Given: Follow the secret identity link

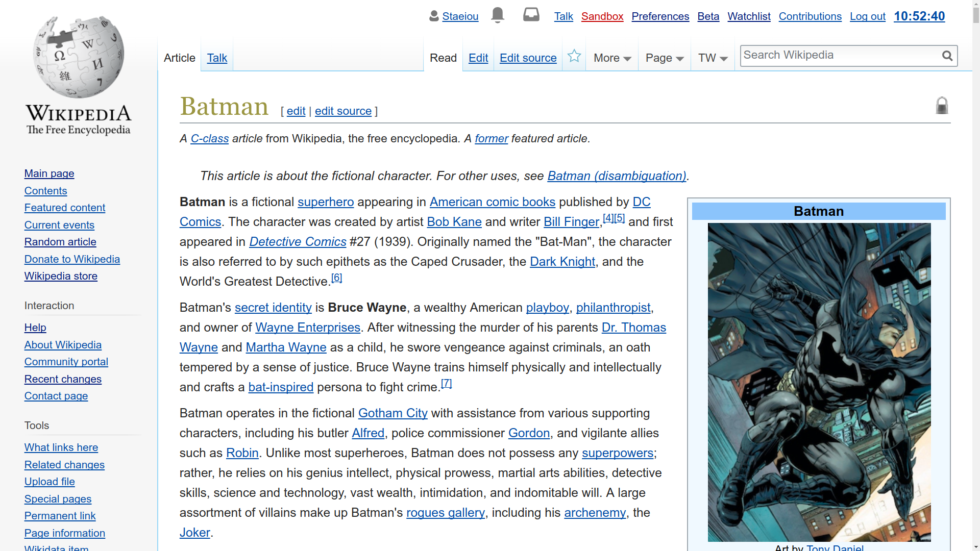Looking at the screenshot, I should [x=273, y=307].
